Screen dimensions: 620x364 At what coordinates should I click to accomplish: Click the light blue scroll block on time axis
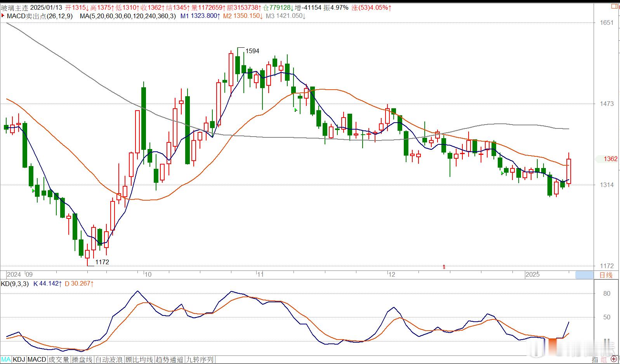click(584, 275)
